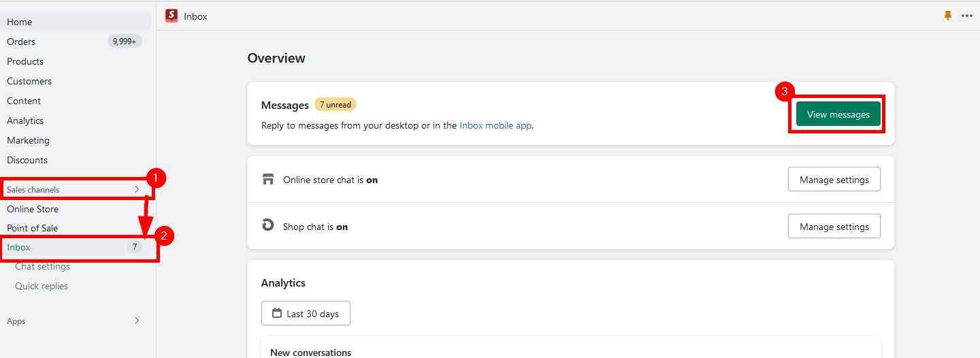Manage settings for Online store chat
Image resolution: width=980 pixels, height=358 pixels.
pos(834,180)
